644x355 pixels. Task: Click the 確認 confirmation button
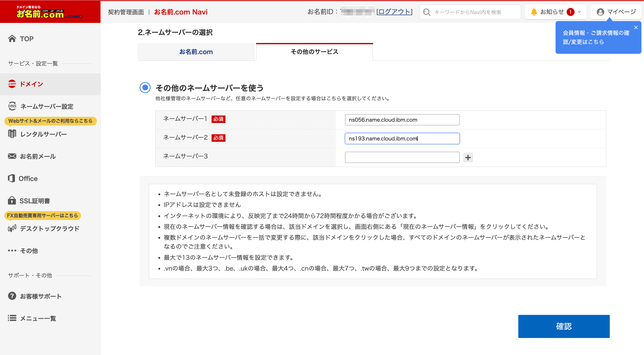click(564, 326)
